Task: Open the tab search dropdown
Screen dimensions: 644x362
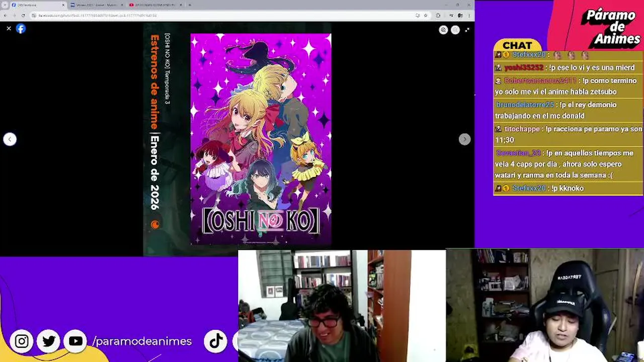Action: [5, 5]
